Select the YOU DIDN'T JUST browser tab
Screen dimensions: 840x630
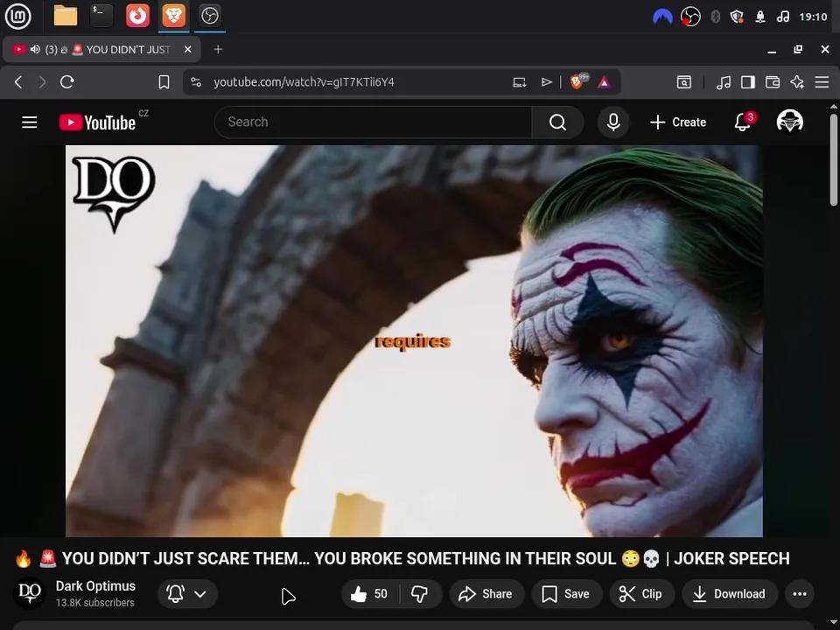[x=101, y=49]
